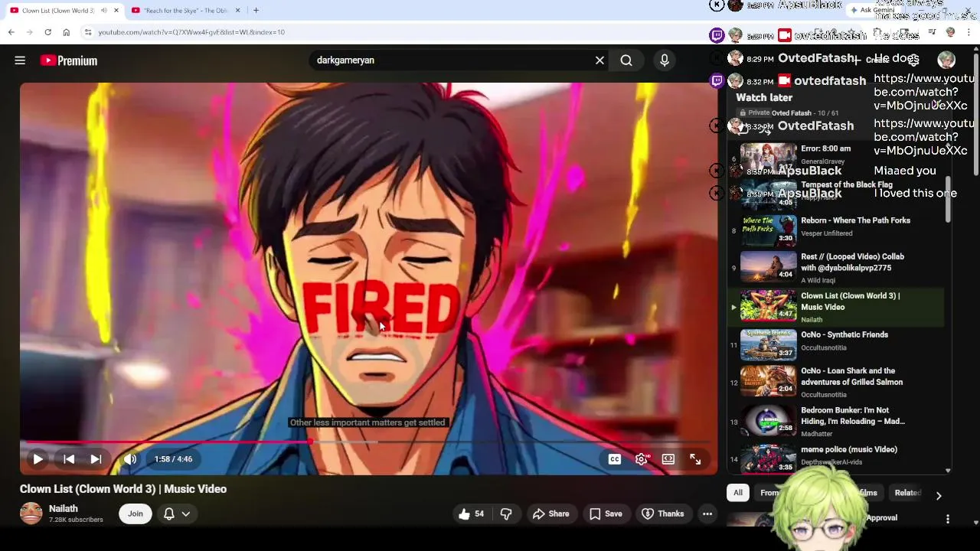
Task: Open Reborn - Where The Path Forks
Action: 855,220
